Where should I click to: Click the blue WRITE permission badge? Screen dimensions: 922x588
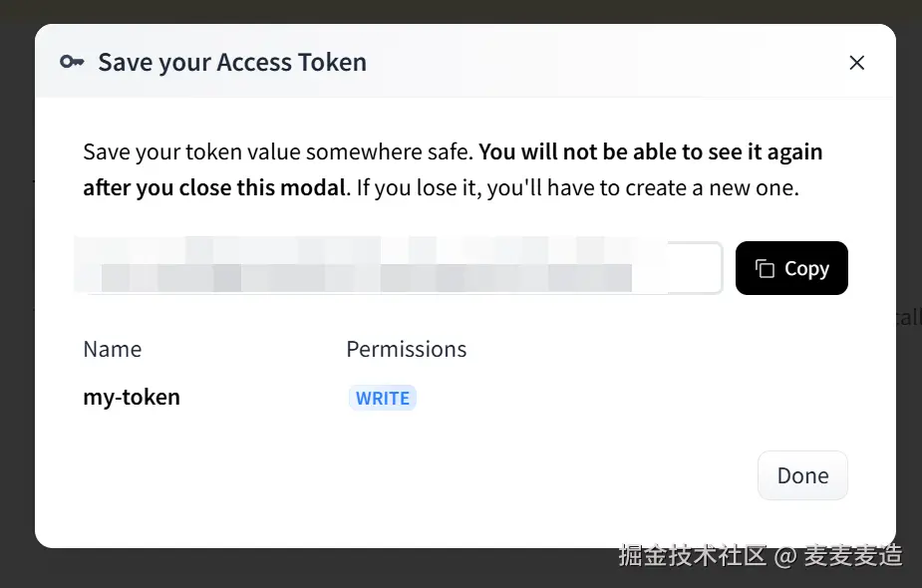click(x=382, y=398)
